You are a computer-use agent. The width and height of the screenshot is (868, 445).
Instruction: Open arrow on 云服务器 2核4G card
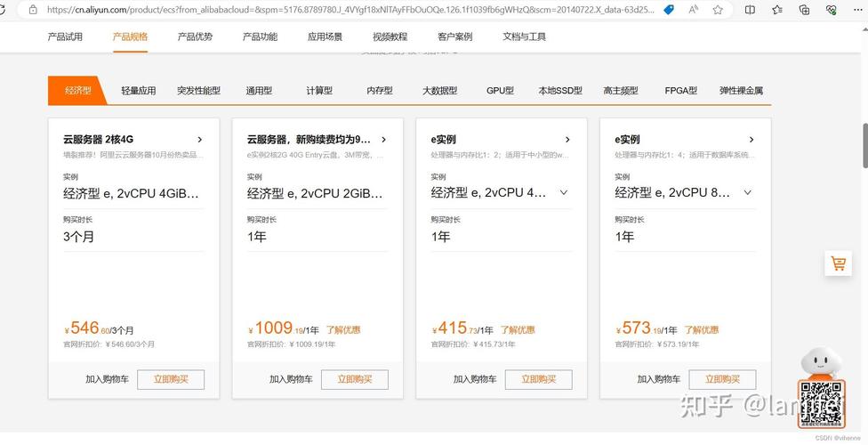click(x=200, y=140)
